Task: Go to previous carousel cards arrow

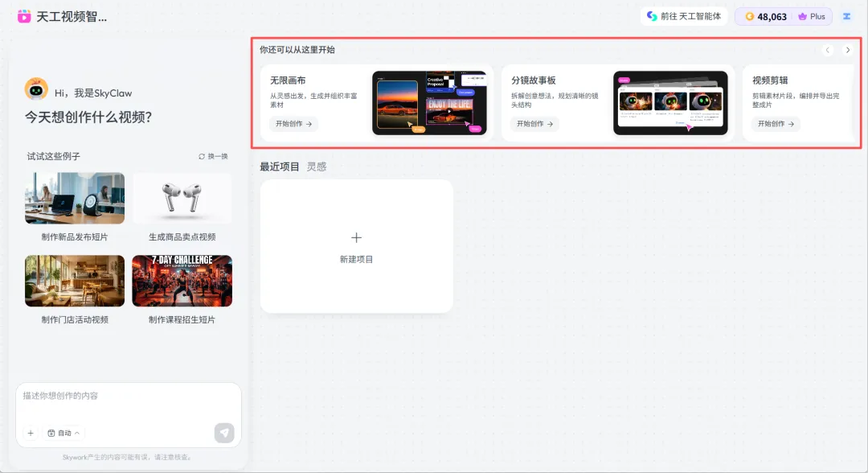Action: [x=828, y=50]
